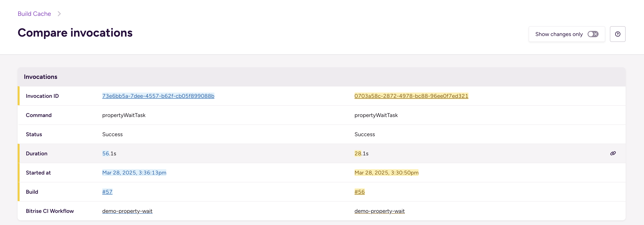Click the Show changes only label

coord(559,34)
